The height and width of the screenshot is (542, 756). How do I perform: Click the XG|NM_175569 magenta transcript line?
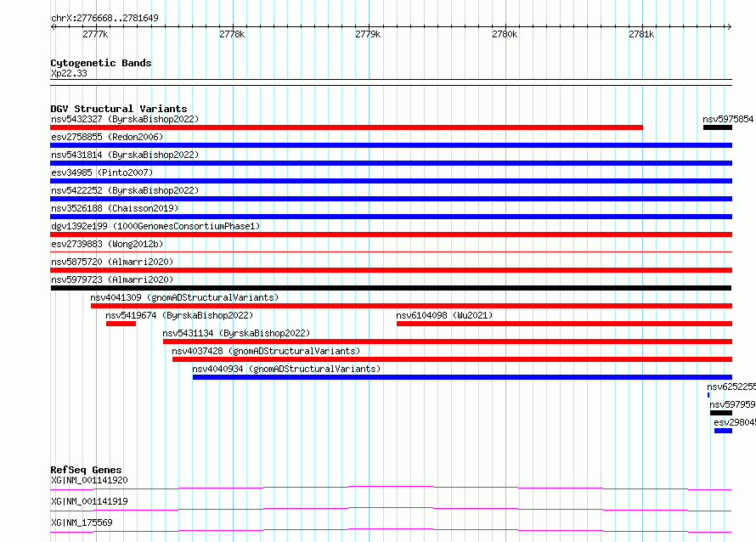point(391,530)
